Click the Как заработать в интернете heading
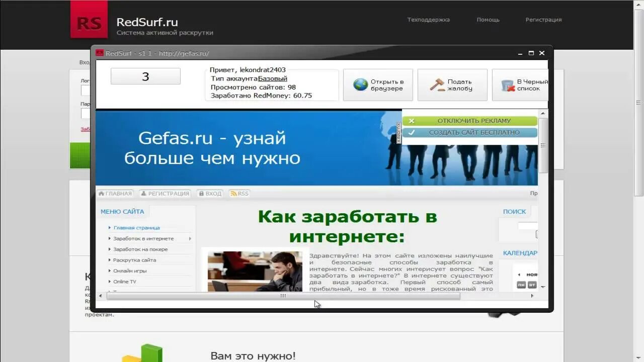644x362 pixels. click(x=347, y=226)
